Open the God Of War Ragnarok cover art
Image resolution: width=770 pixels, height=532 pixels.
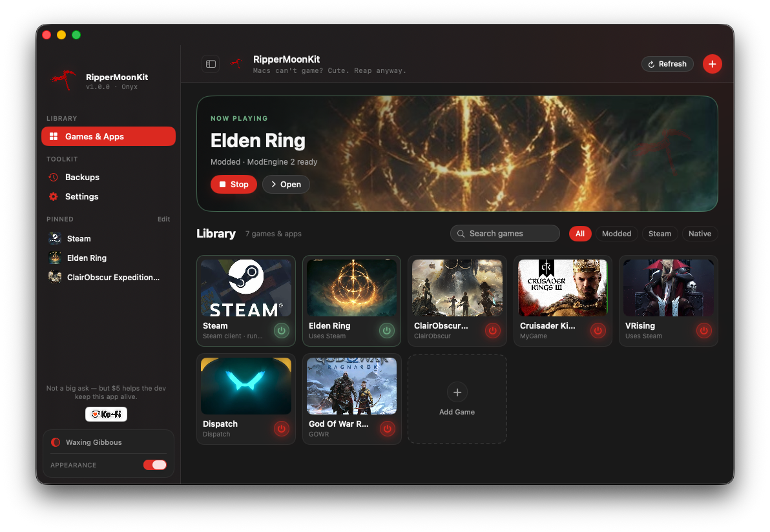351,386
